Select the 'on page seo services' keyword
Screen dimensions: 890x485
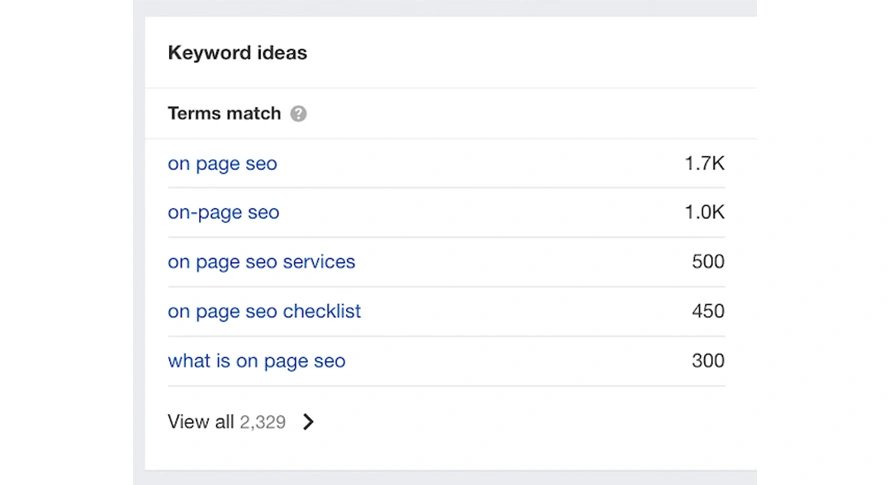click(x=262, y=262)
